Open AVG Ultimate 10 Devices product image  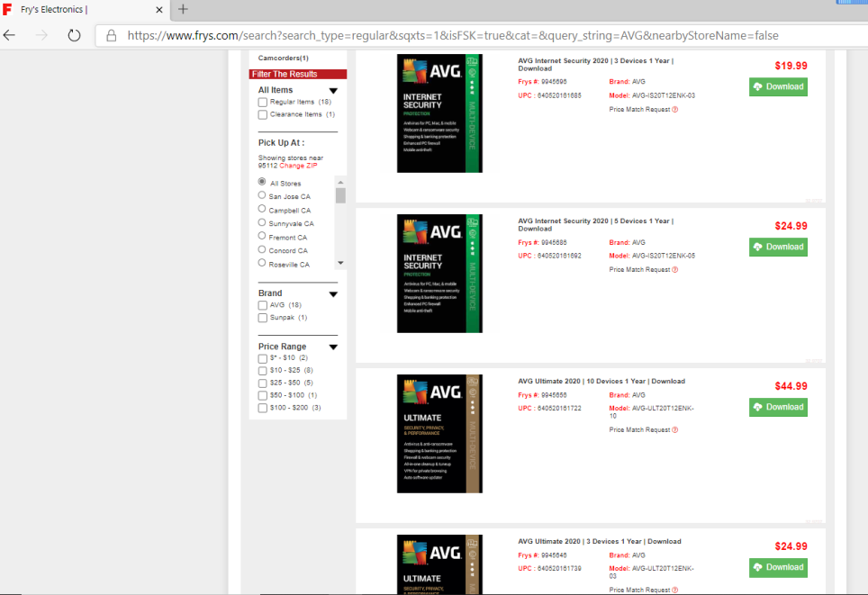tap(439, 433)
